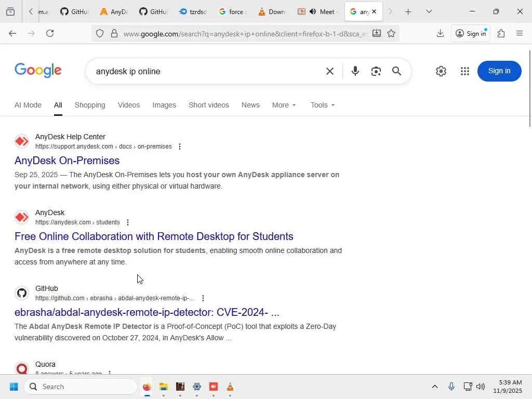
Task: Open VLC media player from taskbar
Action: [x=230, y=387]
